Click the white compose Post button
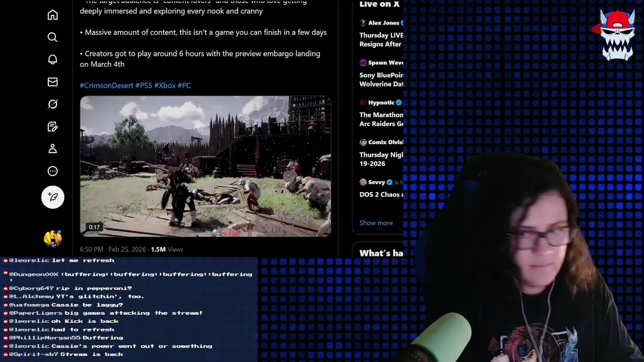644x362 pixels. 53,197
